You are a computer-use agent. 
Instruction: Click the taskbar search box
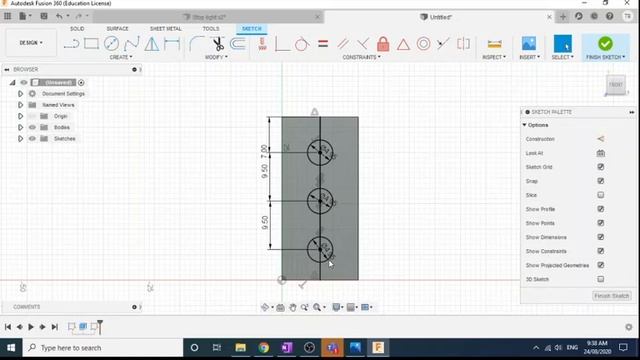coord(103,348)
